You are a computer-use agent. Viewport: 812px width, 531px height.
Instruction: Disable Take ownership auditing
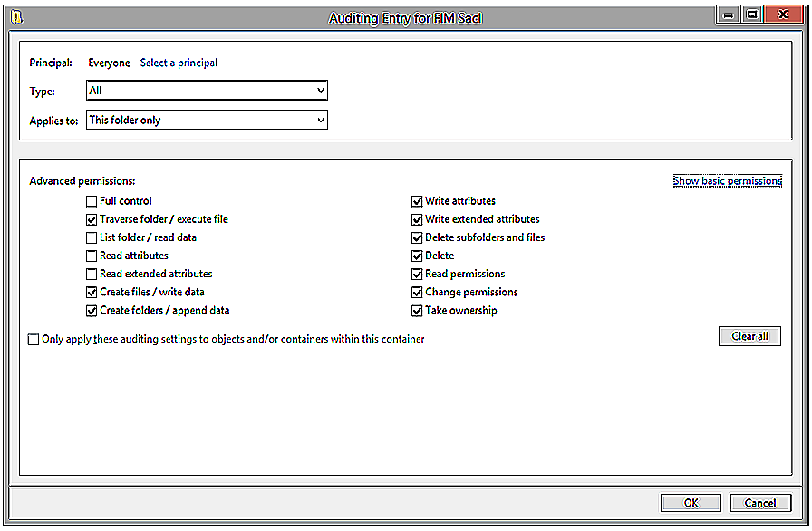[417, 311]
